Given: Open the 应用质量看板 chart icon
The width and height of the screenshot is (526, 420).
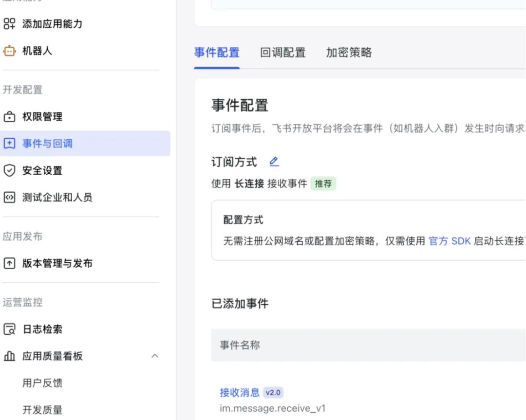Looking at the screenshot, I should pyautogui.click(x=10, y=356).
